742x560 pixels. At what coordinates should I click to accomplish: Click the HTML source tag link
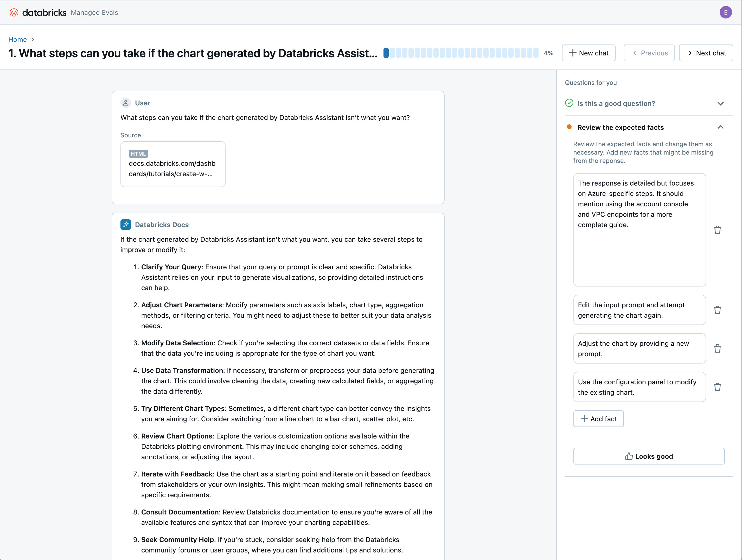pos(138,154)
